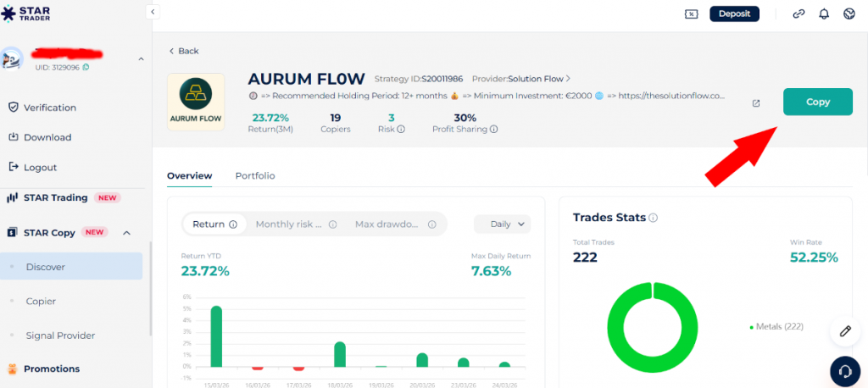
Task: Click the Deposit button
Action: click(x=735, y=14)
